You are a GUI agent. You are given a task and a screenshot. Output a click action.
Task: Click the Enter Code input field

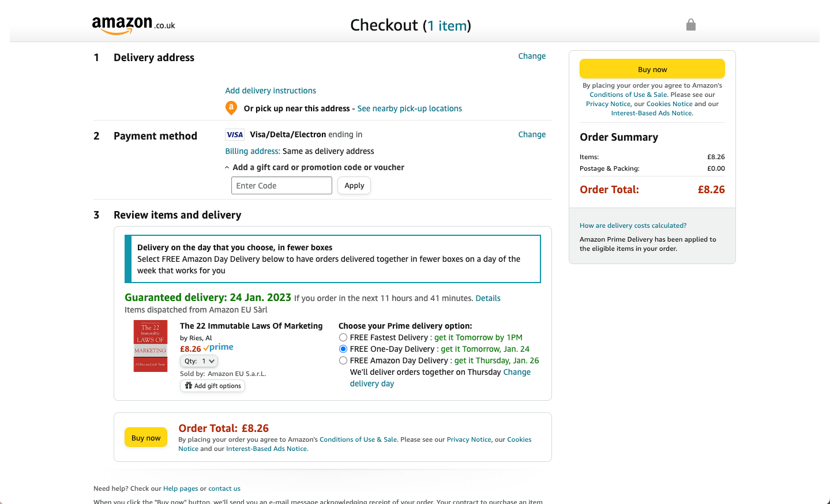tap(281, 186)
